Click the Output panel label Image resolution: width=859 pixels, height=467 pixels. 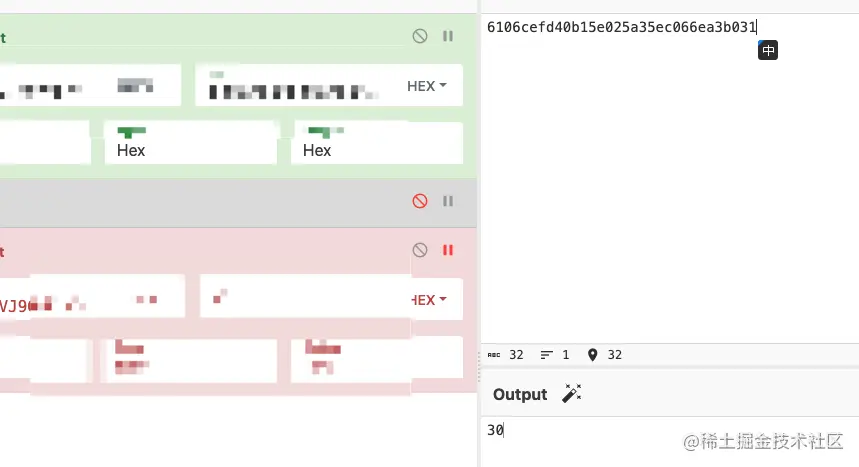point(520,395)
